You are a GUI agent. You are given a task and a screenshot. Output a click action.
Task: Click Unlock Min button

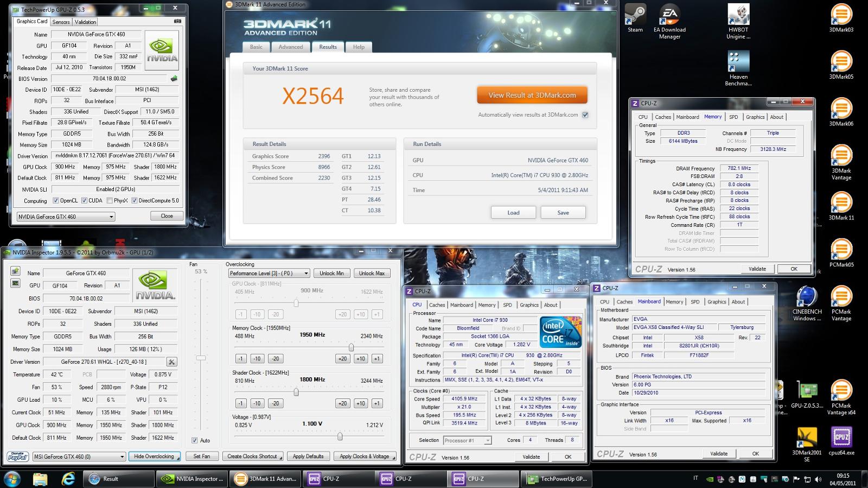point(331,273)
